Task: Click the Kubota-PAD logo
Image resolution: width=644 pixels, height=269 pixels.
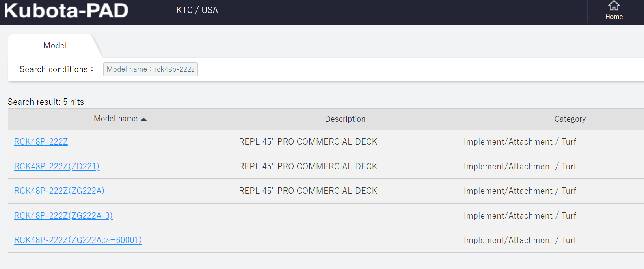Action: [x=66, y=11]
